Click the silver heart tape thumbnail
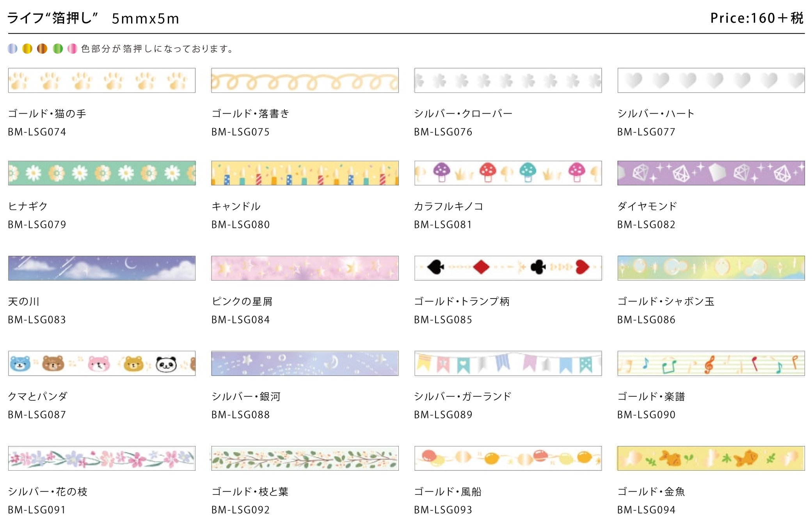This screenshot has height=519, width=812. coord(711,80)
